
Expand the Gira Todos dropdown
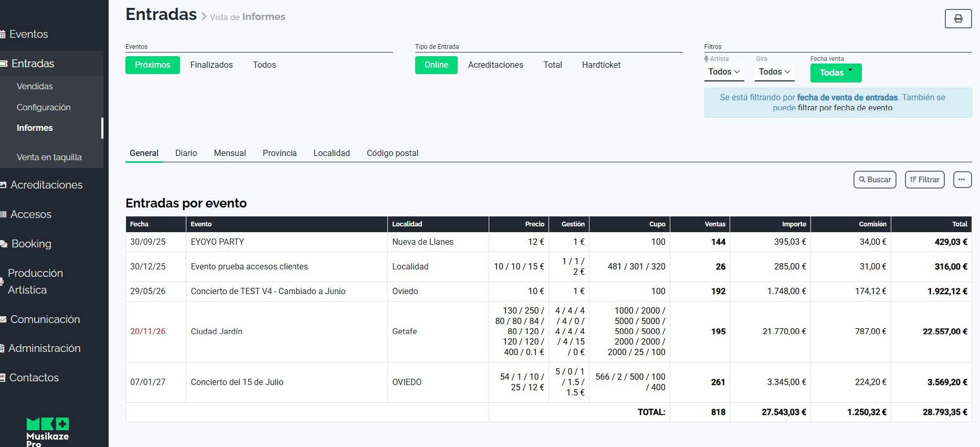coord(774,72)
